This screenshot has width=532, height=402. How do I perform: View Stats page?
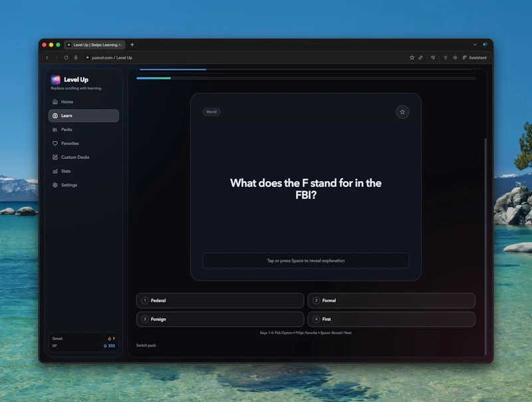tap(84, 171)
